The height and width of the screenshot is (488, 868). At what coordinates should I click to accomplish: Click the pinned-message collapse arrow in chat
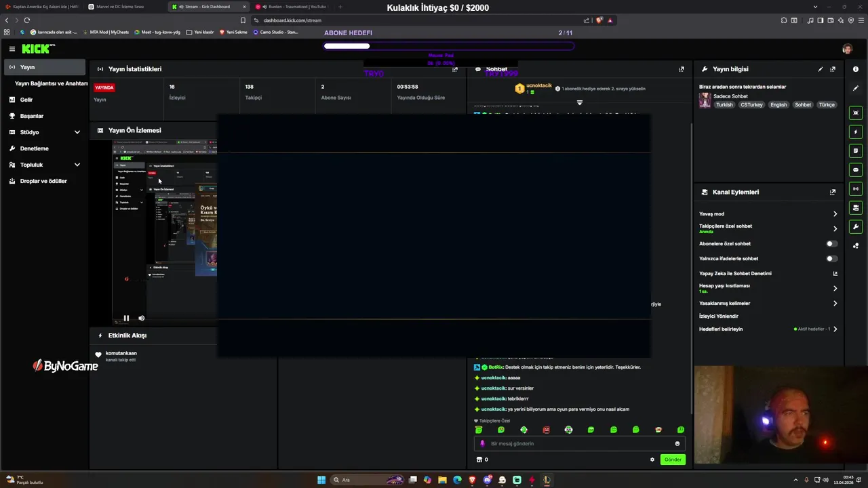(x=579, y=103)
